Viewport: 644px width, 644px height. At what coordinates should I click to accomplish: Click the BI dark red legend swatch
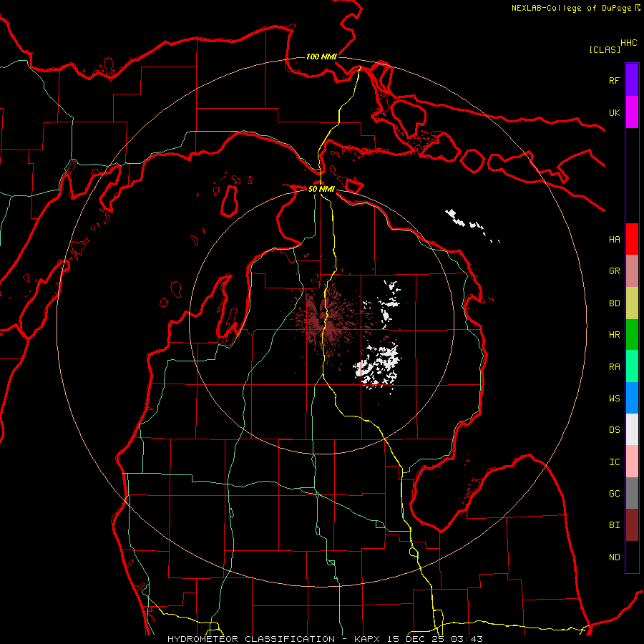point(632,525)
